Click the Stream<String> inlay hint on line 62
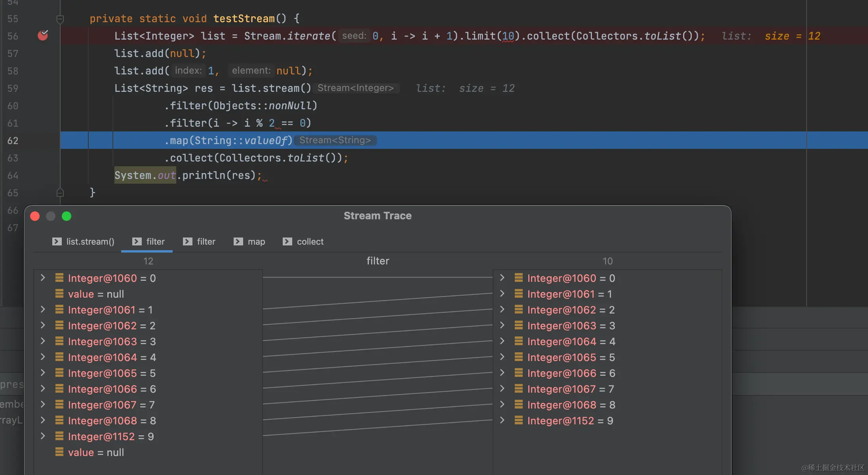 tap(335, 141)
